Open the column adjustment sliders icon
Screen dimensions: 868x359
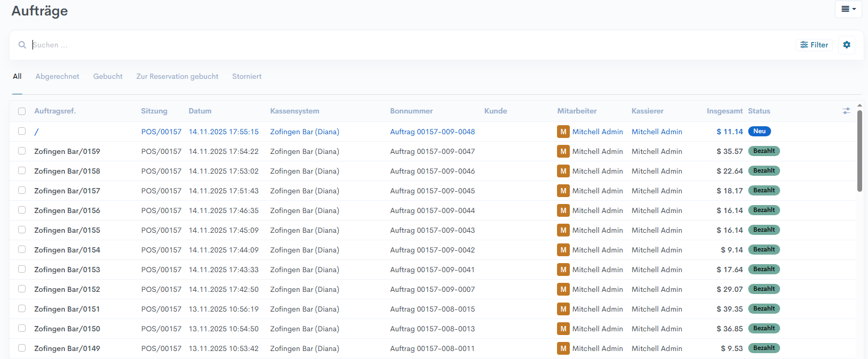coord(846,111)
